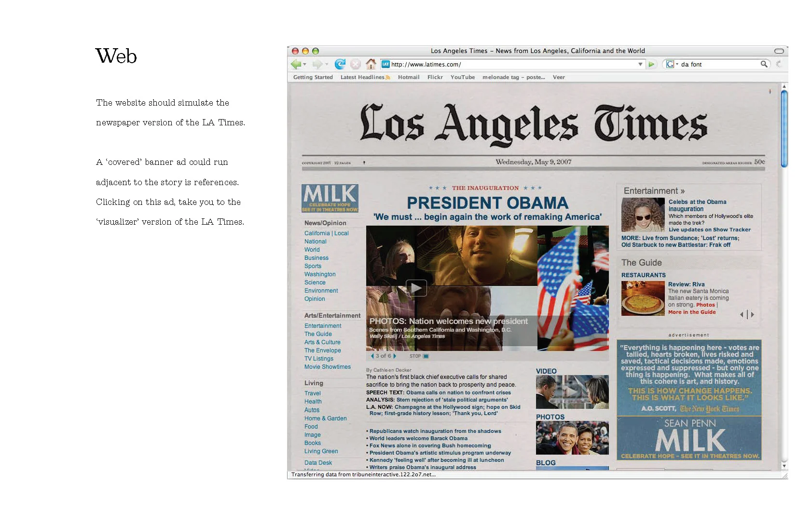The height and width of the screenshot is (525, 812).
Task: Open the Google search engine selector
Action: point(672,64)
